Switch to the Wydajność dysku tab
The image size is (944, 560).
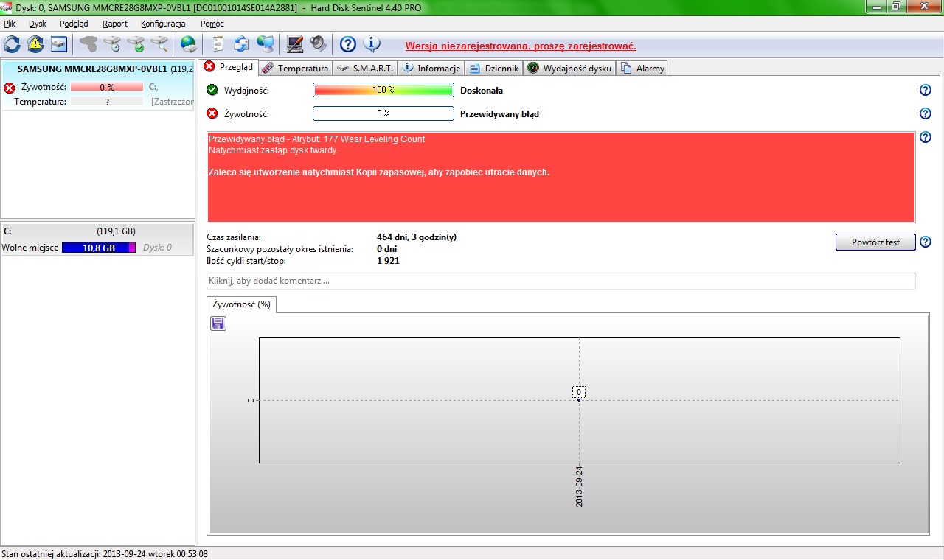(570, 68)
